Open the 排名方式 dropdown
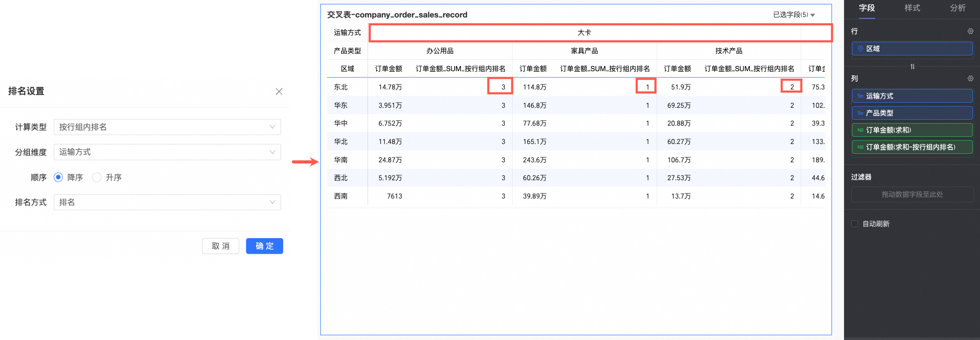 point(167,202)
